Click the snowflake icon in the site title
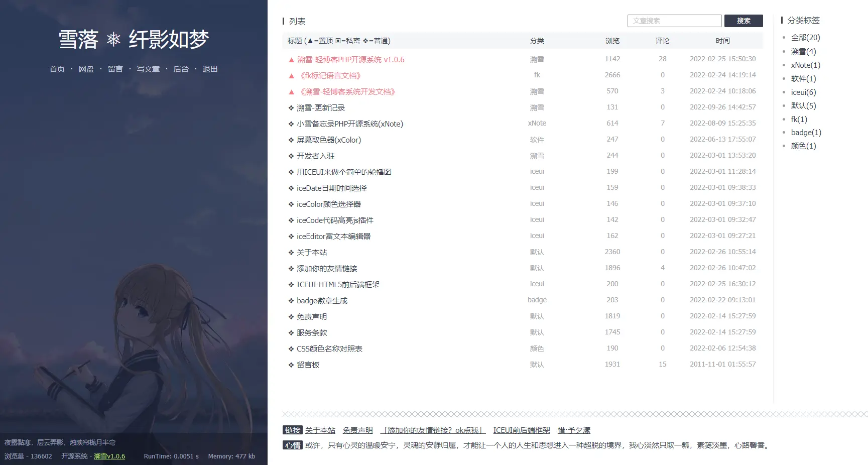The width and height of the screenshot is (868, 465). (x=114, y=39)
